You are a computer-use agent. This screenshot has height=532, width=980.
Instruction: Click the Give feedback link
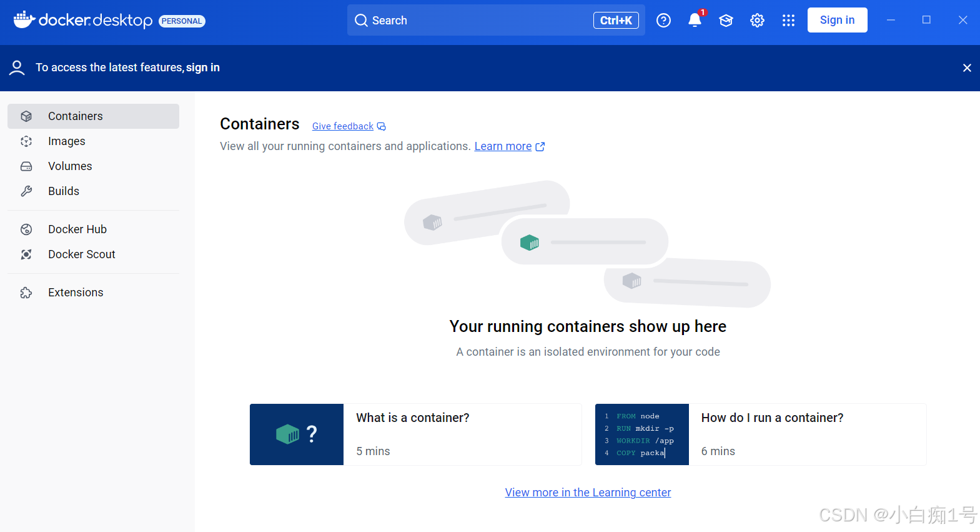coord(343,126)
